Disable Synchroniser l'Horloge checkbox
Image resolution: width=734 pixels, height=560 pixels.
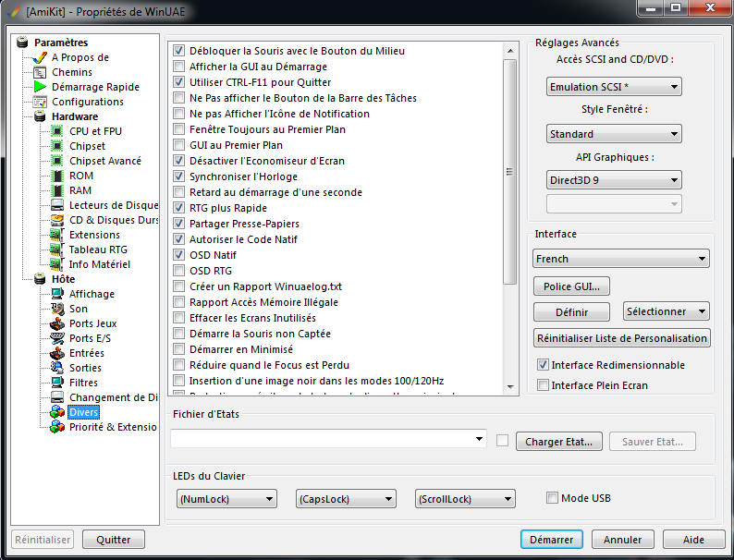[178, 177]
